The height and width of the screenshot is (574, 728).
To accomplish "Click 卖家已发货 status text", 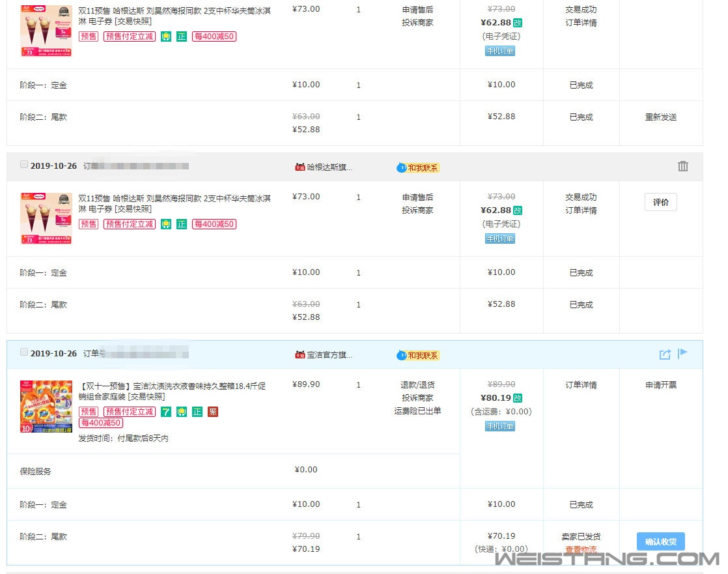I will point(581,537).
